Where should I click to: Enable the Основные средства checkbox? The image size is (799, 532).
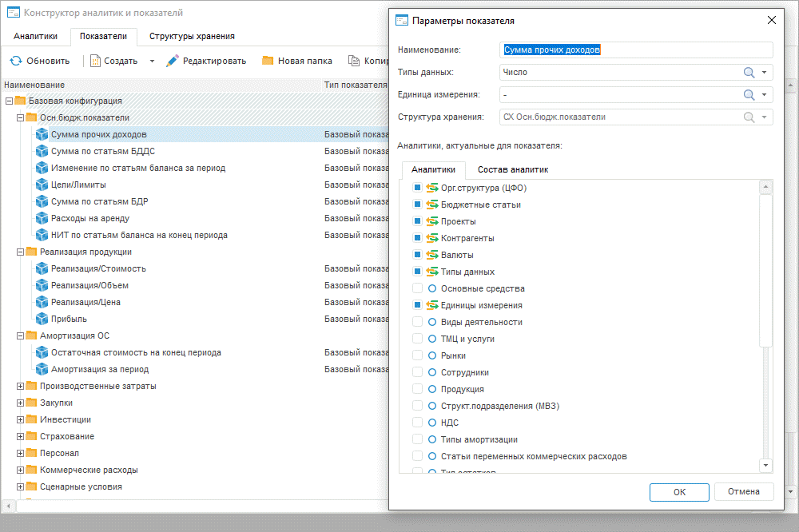tap(416, 288)
